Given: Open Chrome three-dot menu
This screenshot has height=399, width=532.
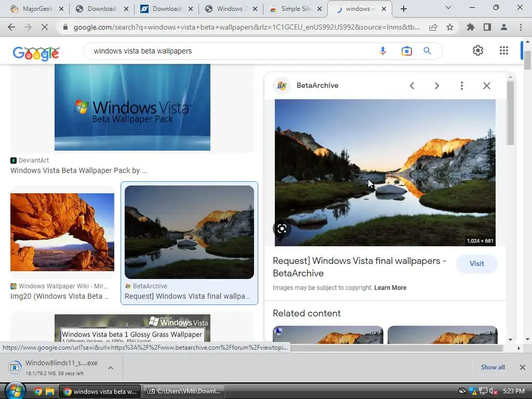Looking at the screenshot, I should (521, 27).
